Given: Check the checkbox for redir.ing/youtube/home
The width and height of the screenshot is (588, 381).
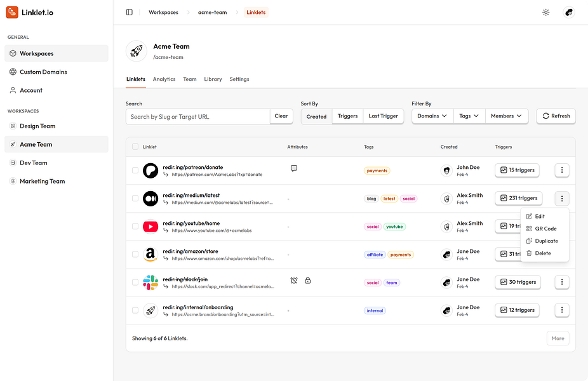Looking at the screenshot, I should [x=135, y=226].
